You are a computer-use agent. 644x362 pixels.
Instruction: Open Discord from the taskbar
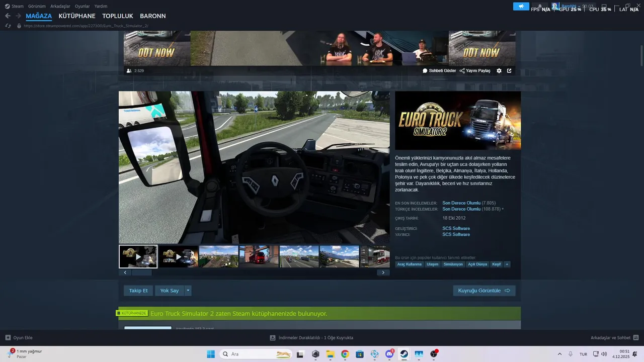[x=389, y=354]
